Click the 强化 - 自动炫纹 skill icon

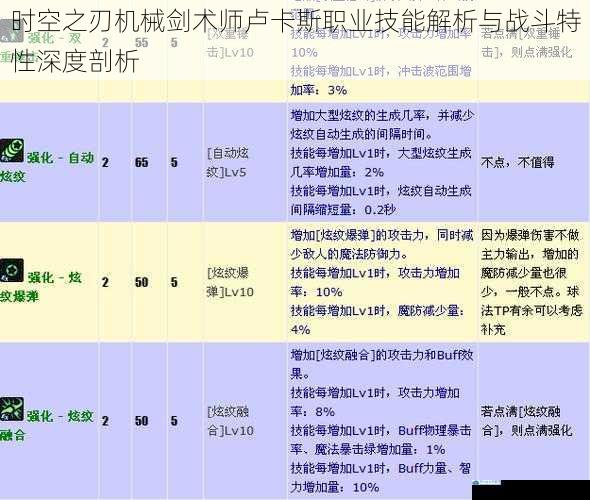coord(12,150)
